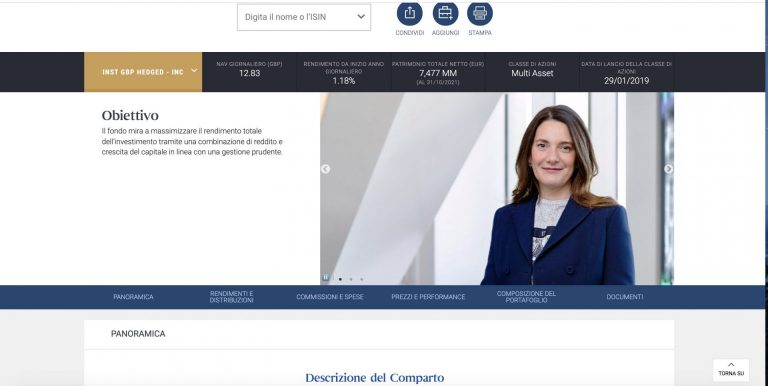The image size is (768, 386).
Task: Open Composizione del Portafoglio tab
Action: point(527,297)
